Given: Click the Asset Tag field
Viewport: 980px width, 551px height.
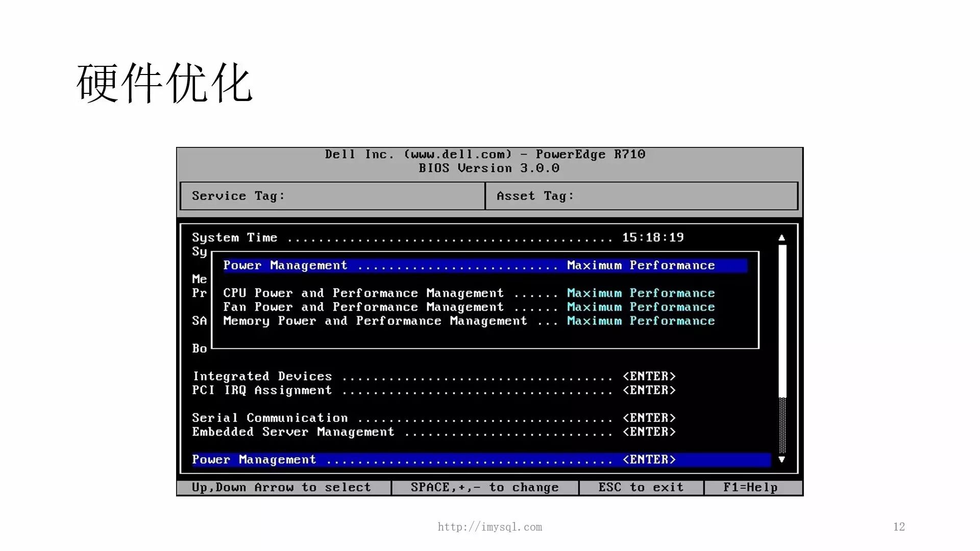Looking at the screenshot, I should click(641, 196).
